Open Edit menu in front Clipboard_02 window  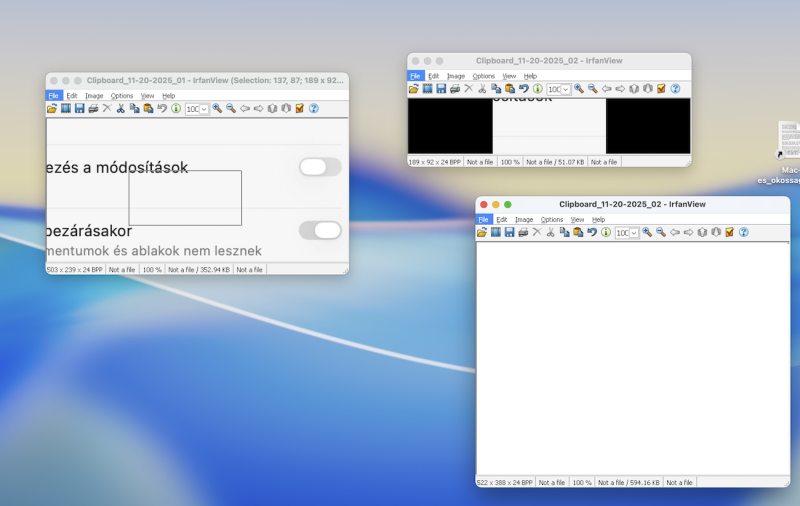(x=502, y=219)
